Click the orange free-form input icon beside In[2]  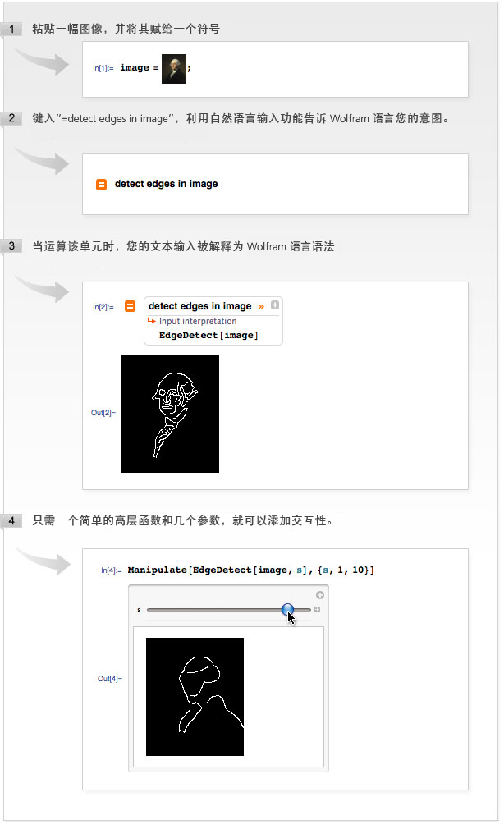coord(130,306)
